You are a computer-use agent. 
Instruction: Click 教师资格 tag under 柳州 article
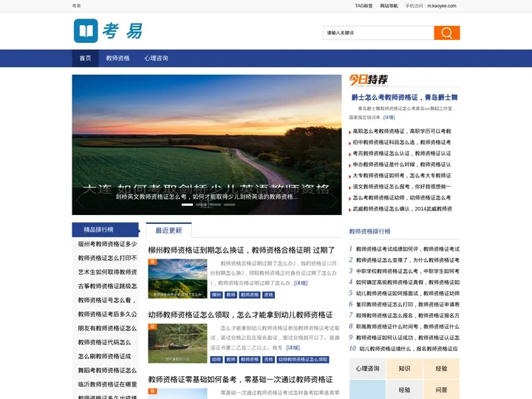(250, 295)
